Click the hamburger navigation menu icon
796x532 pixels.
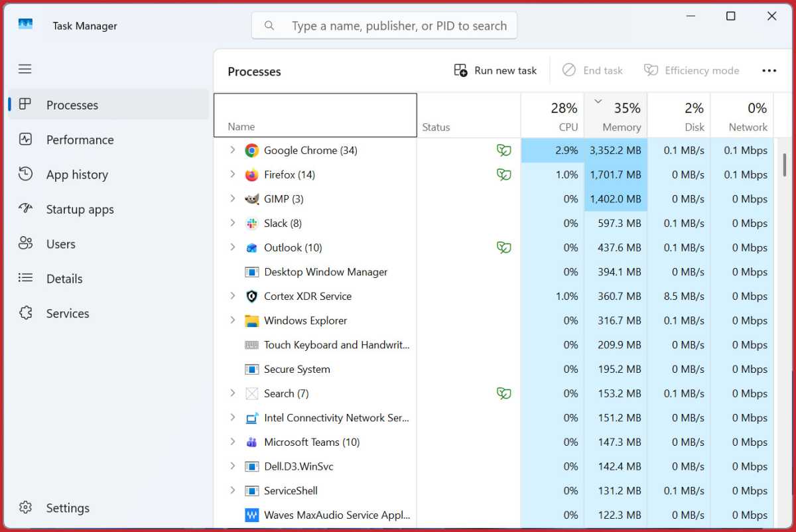25,68
